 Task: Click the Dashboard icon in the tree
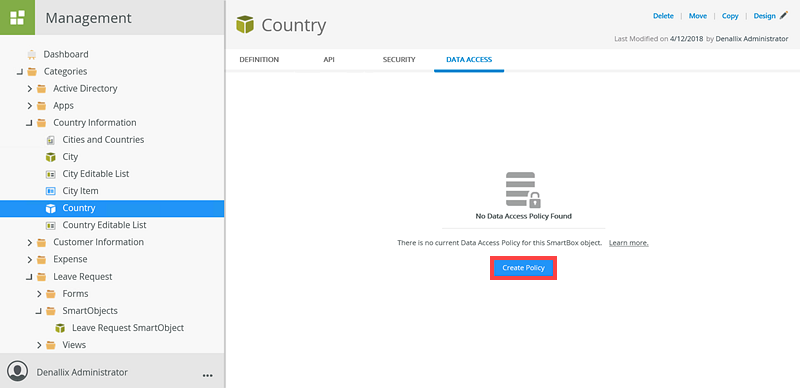click(32, 54)
